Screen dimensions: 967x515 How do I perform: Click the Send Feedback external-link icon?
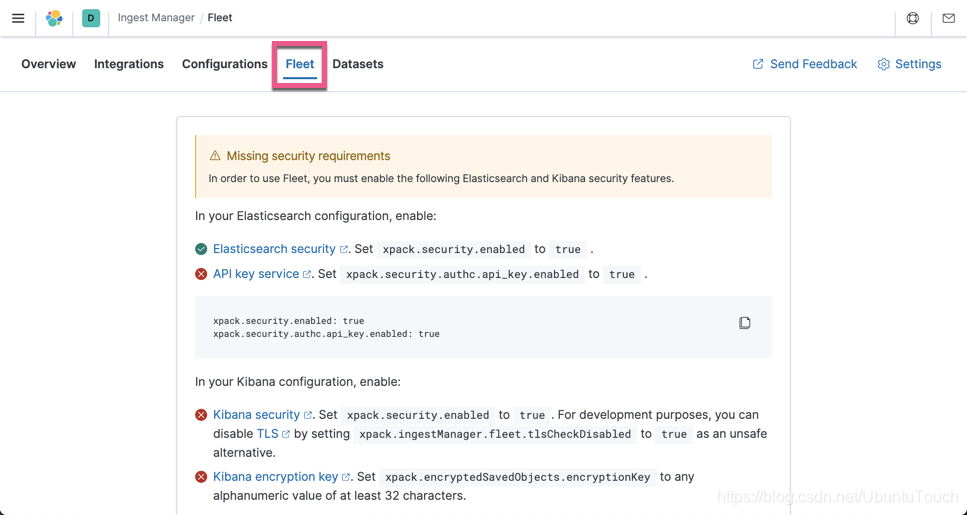tap(758, 64)
